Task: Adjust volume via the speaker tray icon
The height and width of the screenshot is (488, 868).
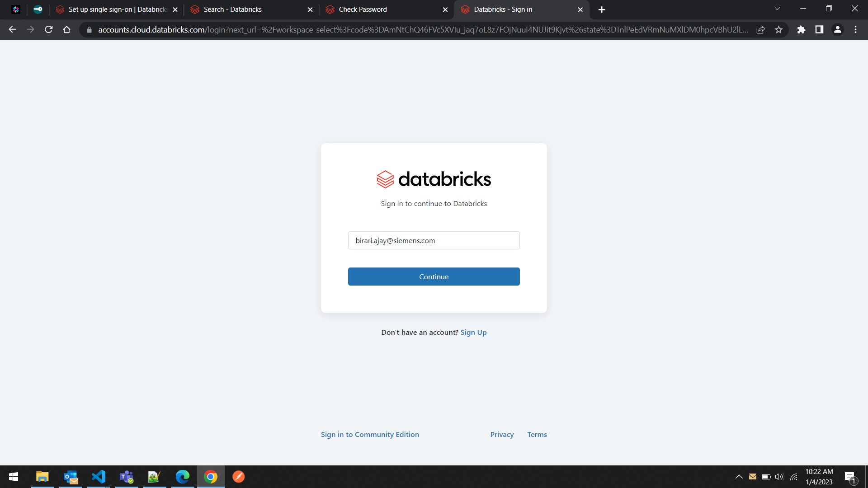Action: coord(779,477)
